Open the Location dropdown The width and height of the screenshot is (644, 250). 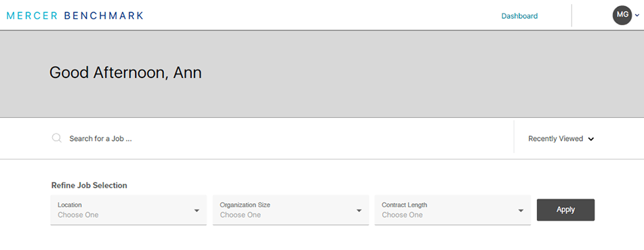(128, 210)
